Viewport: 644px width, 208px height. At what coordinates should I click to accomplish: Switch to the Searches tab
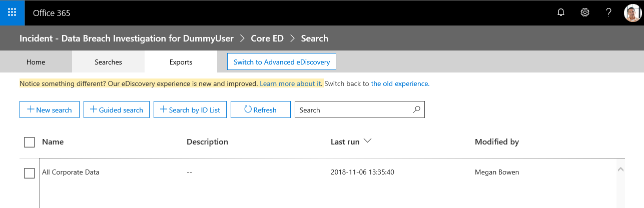(108, 62)
